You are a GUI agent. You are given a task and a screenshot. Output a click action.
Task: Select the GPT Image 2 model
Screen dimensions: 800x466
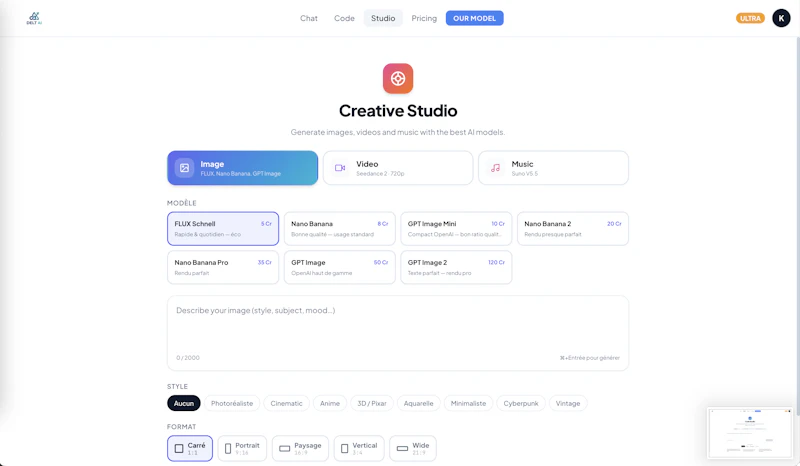(x=456, y=267)
